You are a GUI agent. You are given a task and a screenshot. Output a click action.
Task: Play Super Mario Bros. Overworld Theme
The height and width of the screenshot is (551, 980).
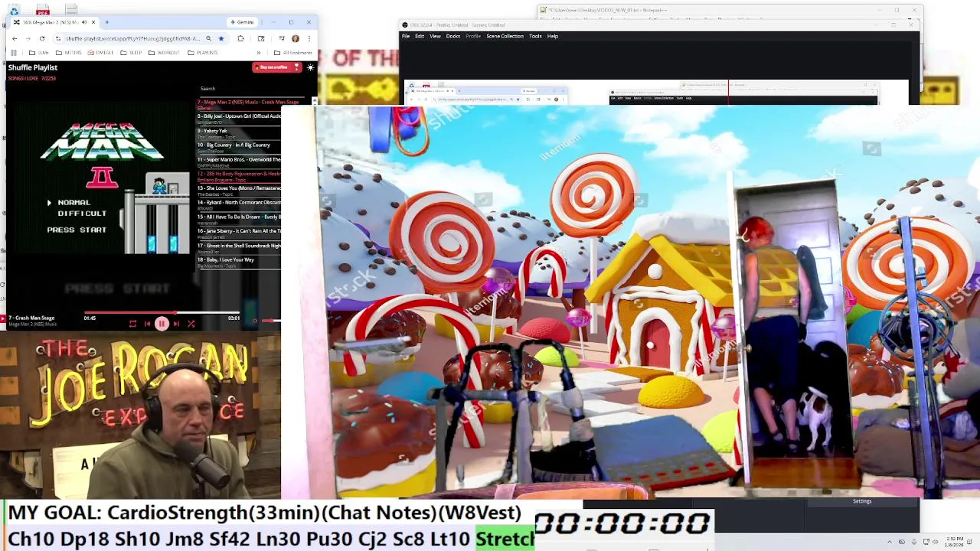[239, 161]
